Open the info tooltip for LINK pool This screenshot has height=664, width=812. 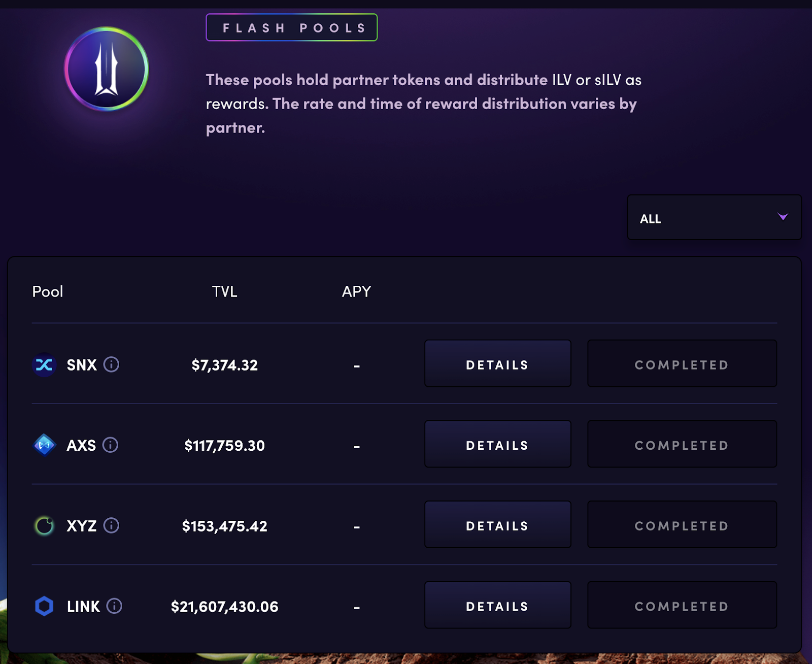(114, 606)
